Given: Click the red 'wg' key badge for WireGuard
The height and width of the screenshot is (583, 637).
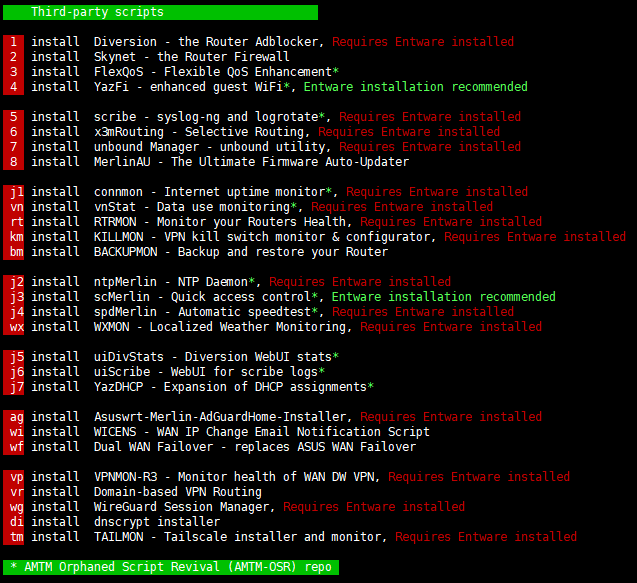Looking at the screenshot, I should click(x=16, y=507).
